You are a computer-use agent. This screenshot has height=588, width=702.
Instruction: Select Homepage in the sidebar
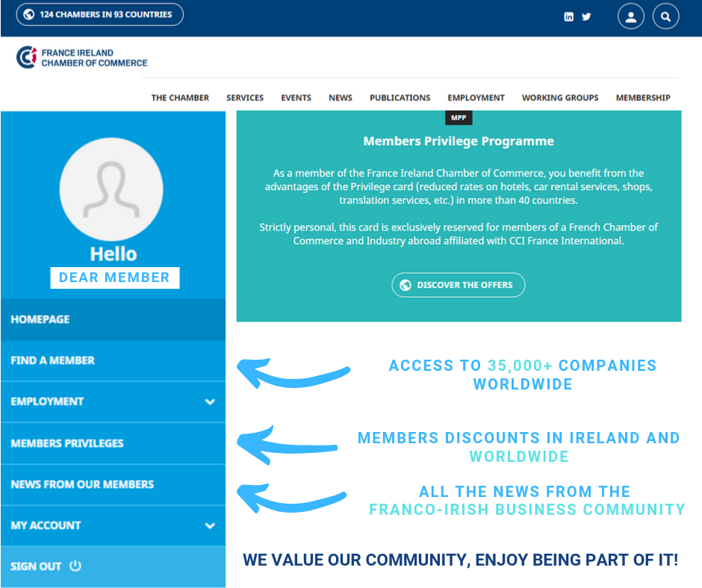(x=40, y=319)
